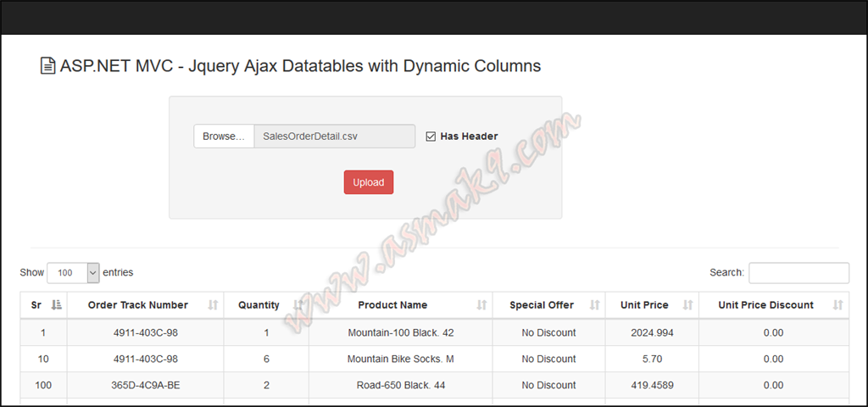This screenshot has width=868, height=407.
Task: Click the SalesOrderDetail.csv filename field
Action: 334,137
